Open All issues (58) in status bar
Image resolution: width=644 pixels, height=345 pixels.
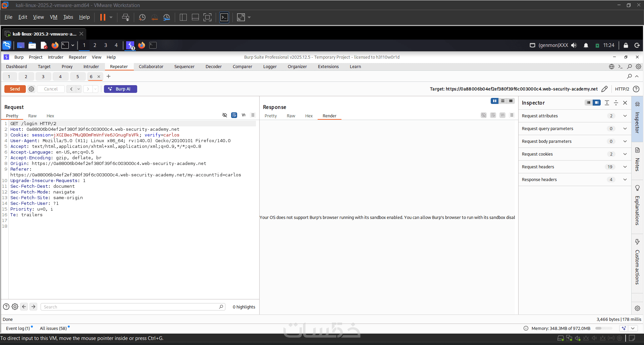[53, 329]
